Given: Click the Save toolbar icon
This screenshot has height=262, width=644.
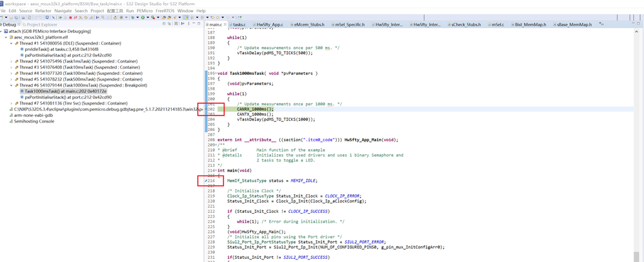Looking at the screenshot, I should [11, 17].
